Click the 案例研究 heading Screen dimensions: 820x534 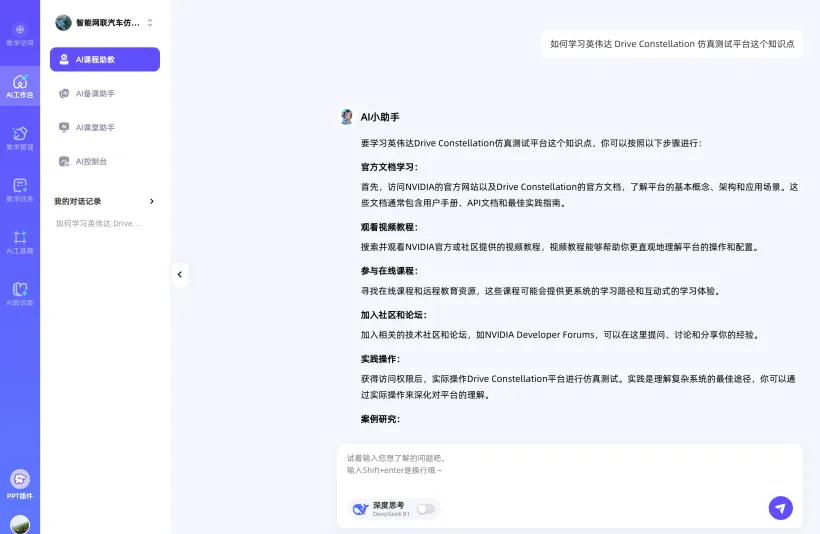click(x=380, y=419)
